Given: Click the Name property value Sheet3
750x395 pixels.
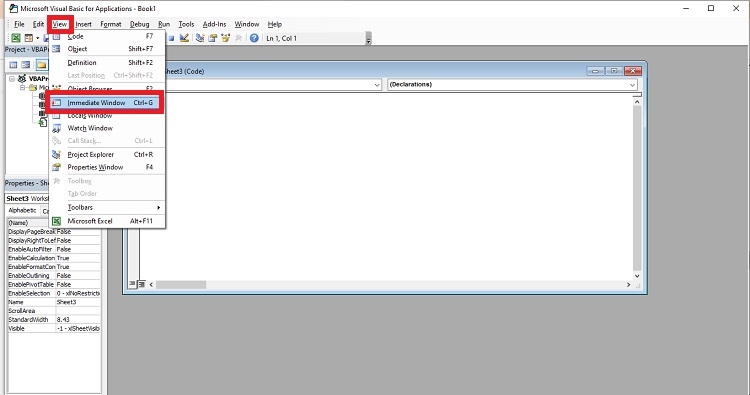Looking at the screenshot, I should (x=78, y=302).
